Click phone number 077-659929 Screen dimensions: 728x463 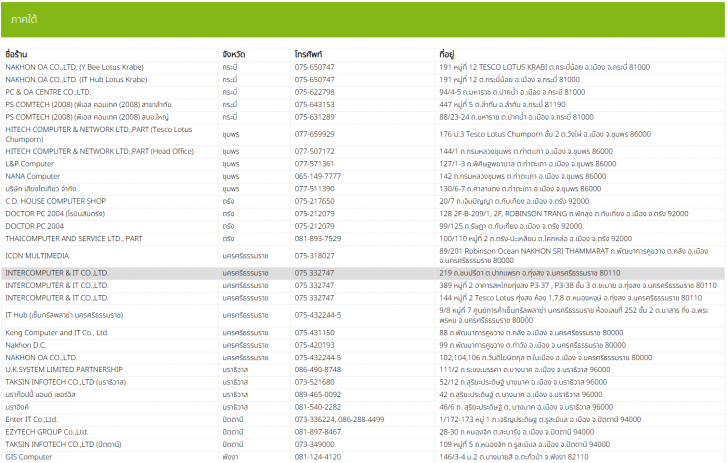[314, 134]
